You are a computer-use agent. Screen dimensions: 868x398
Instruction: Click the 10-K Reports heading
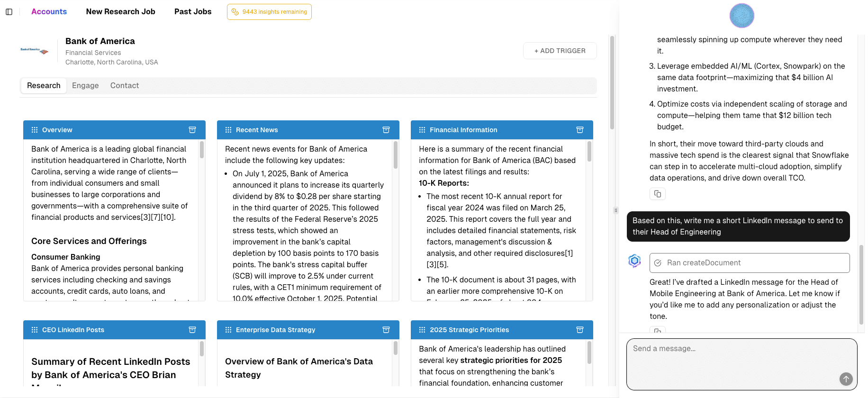click(x=444, y=183)
